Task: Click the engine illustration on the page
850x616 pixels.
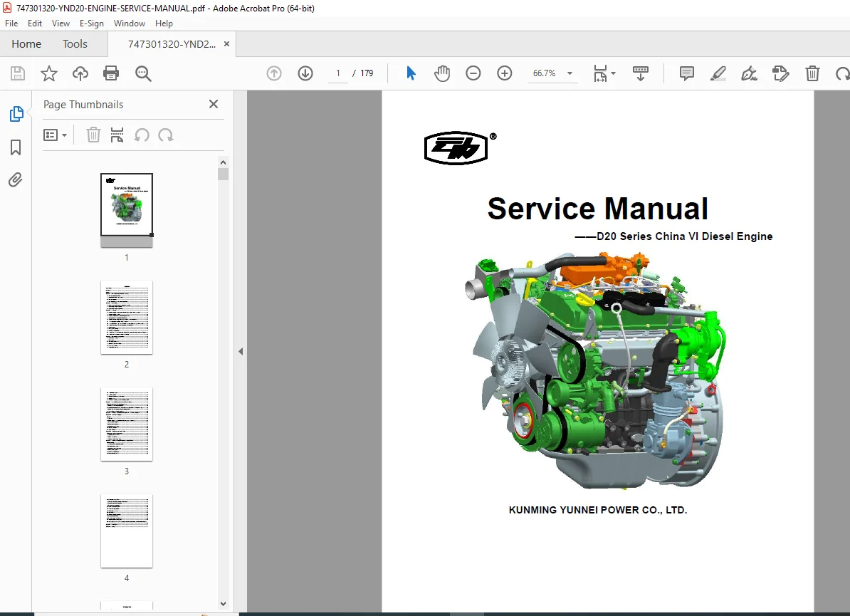Action: [594, 370]
